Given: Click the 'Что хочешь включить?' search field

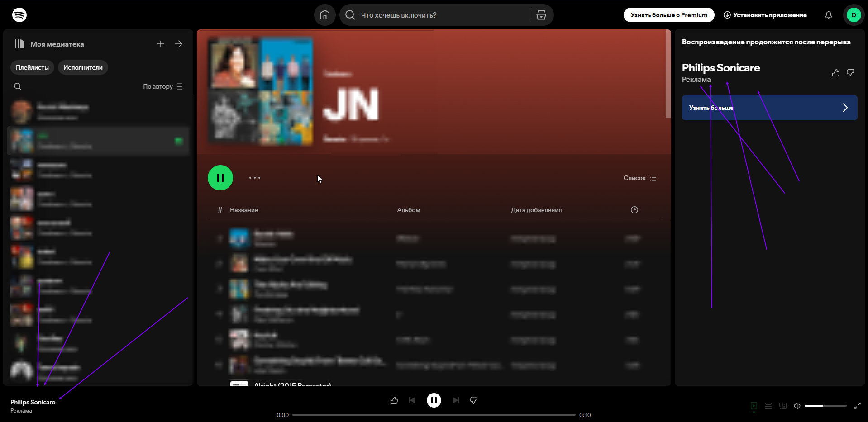Looking at the screenshot, I should tap(434, 14).
